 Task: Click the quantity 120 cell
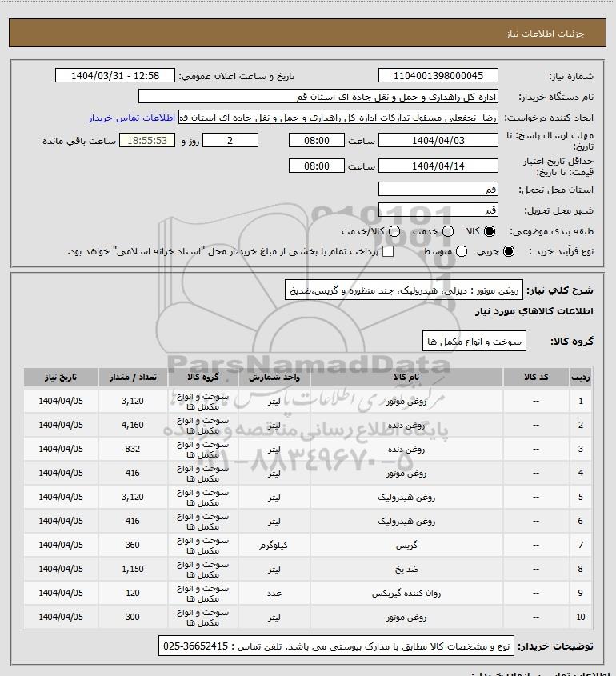pos(133,593)
